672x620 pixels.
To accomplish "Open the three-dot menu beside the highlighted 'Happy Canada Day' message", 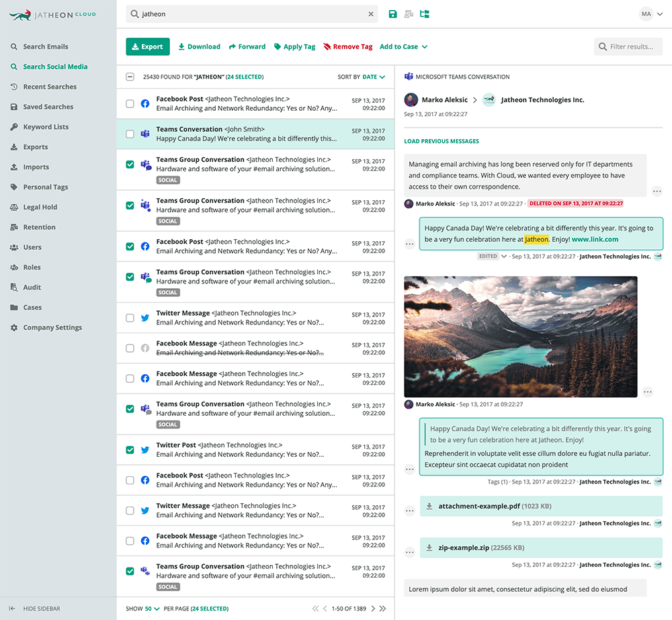I will click(410, 245).
